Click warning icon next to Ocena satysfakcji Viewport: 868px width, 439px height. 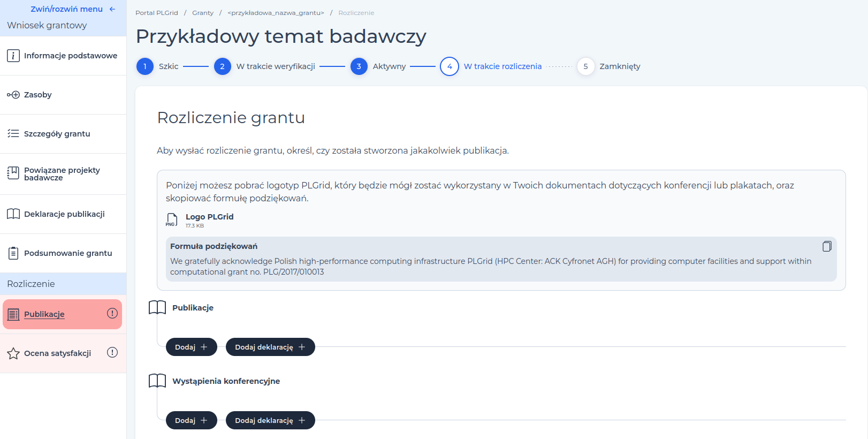[x=112, y=352]
